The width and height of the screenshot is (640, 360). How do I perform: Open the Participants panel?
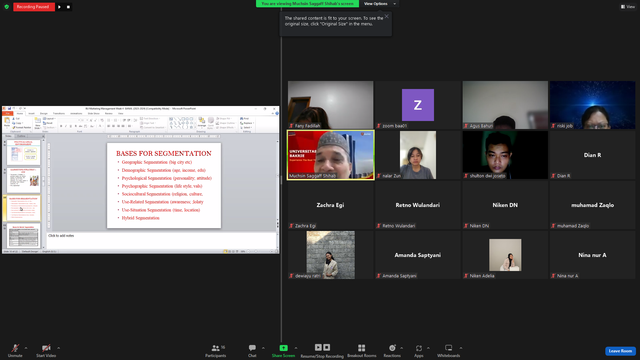click(216, 350)
